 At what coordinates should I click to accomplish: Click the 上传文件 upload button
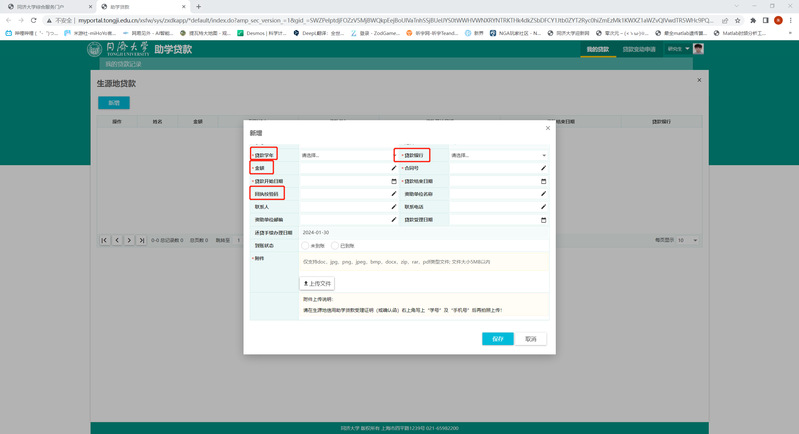coord(317,283)
